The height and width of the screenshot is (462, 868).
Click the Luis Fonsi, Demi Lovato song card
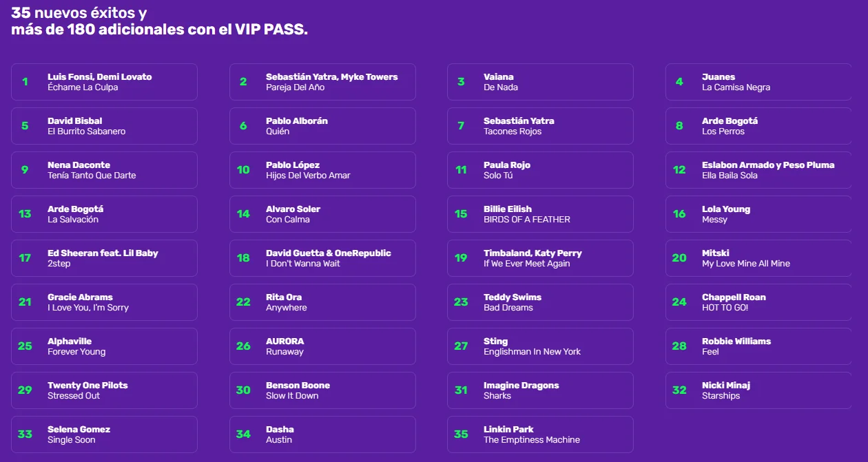coord(104,82)
